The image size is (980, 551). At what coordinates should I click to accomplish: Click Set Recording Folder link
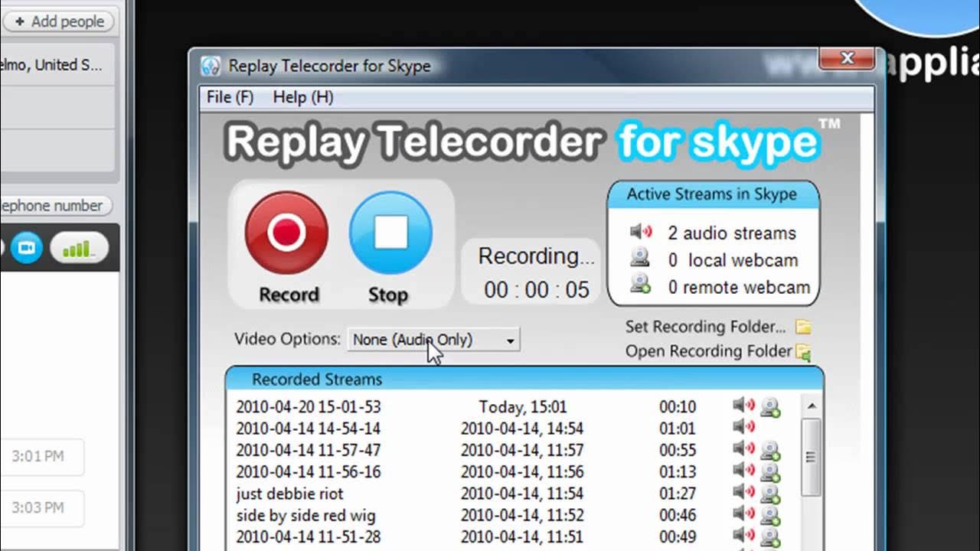click(705, 327)
